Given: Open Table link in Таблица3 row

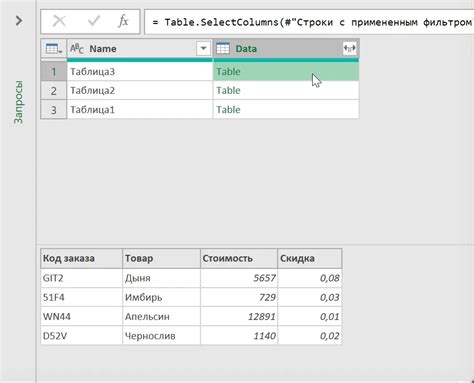Looking at the screenshot, I should coord(228,72).
